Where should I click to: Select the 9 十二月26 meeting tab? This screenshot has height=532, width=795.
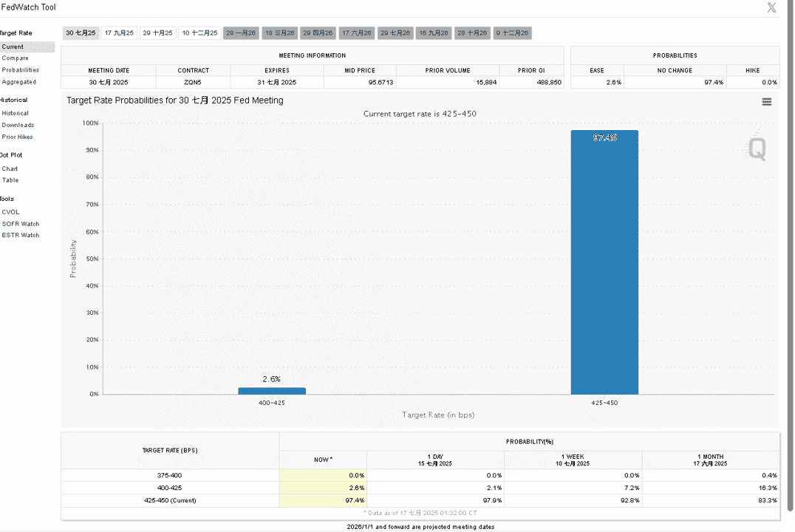pos(513,33)
